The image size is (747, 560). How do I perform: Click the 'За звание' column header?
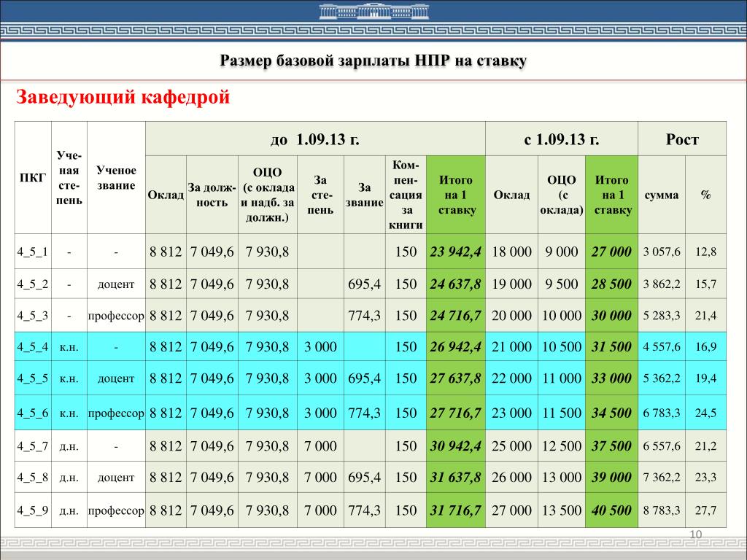[365, 195]
